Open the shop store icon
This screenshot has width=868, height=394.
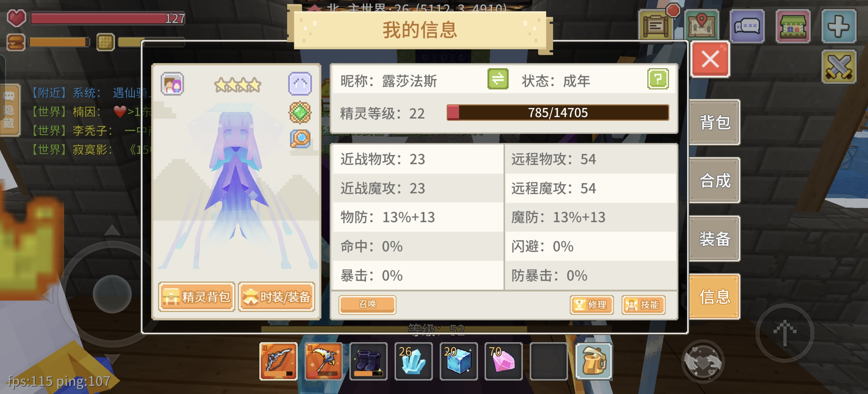pyautogui.click(x=792, y=26)
